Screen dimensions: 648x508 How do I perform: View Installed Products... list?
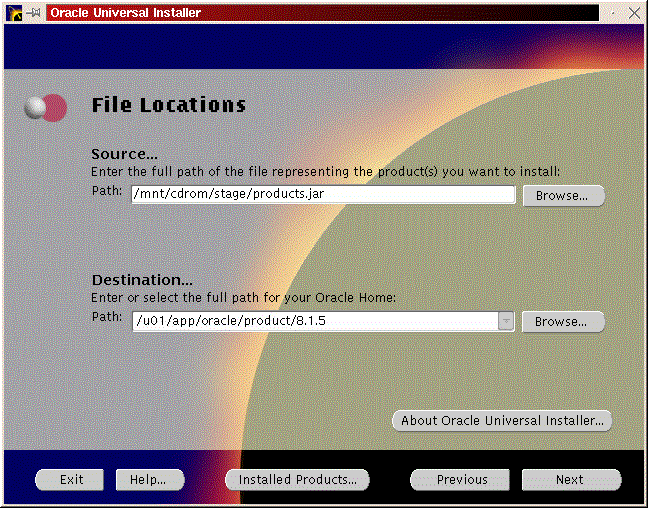[297, 480]
